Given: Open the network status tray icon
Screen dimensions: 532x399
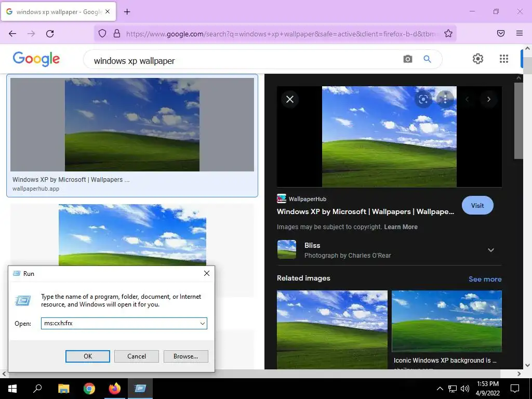Looking at the screenshot, I should click(453, 389).
